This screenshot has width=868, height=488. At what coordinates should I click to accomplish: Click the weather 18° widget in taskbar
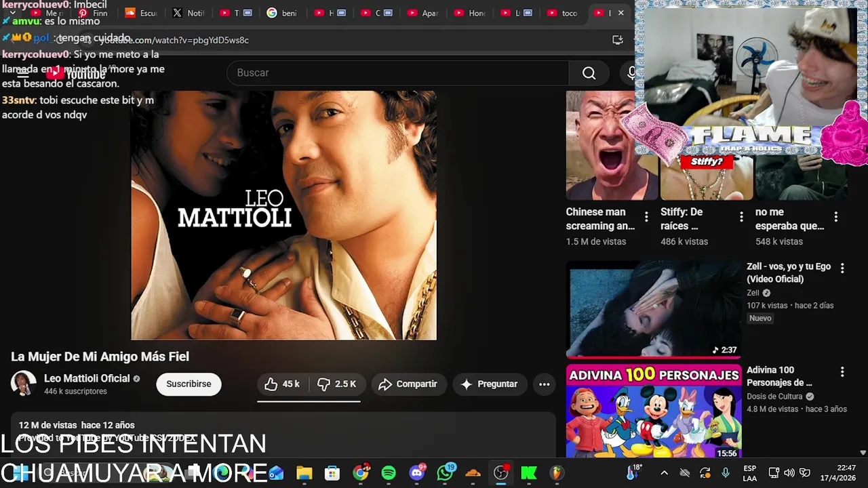coord(633,472)
